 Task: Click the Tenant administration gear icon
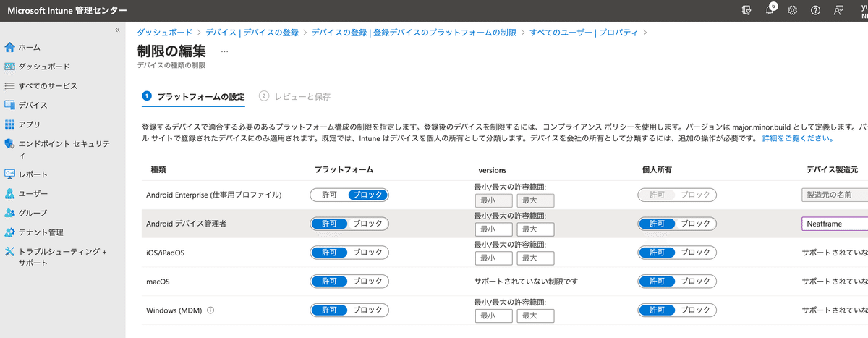9,232
